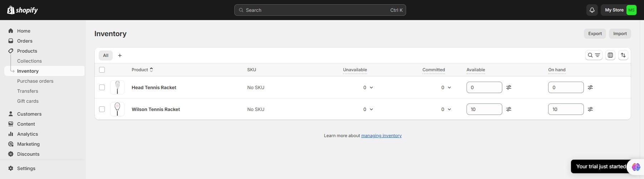Click Wilson Tennis Racket On hand quantity field
Viewport: 644px width, 179px height.
coord(566,109)
